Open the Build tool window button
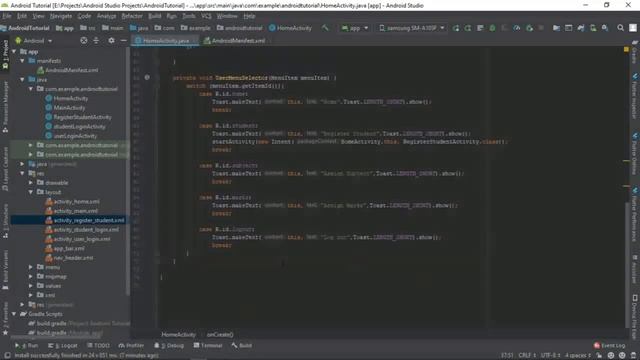 pos(242,345)
